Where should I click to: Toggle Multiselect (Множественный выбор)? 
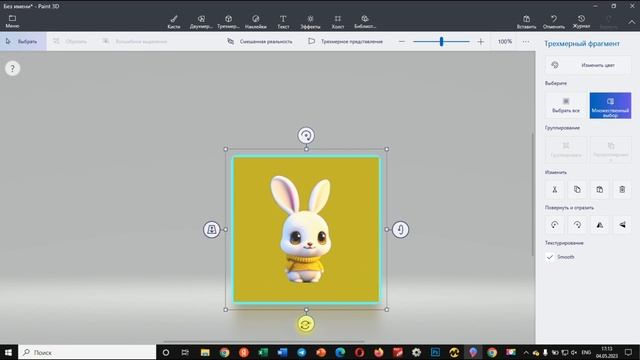point(610,105)
